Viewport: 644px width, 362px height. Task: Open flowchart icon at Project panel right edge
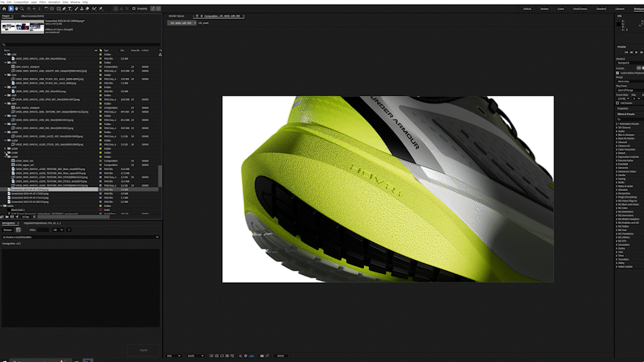[160, 54]
